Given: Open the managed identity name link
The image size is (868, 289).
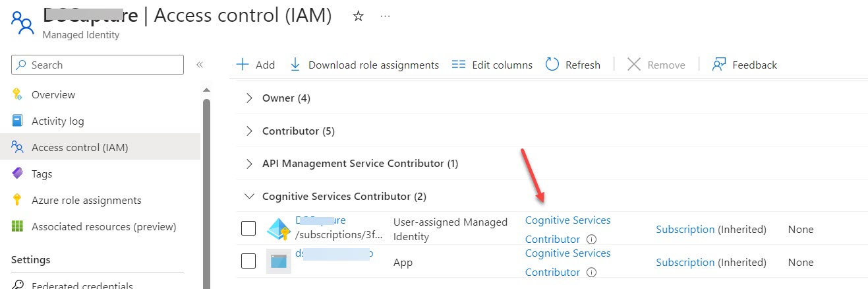Looking at the screenshot, I should [x=320, y=220].
